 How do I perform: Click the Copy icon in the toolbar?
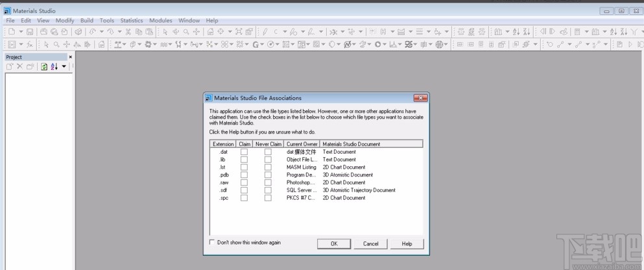click(x=139, y=32)
